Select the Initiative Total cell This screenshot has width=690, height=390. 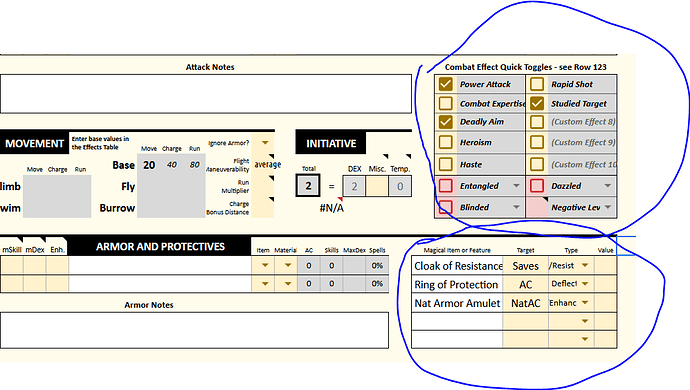coord(308,185)
